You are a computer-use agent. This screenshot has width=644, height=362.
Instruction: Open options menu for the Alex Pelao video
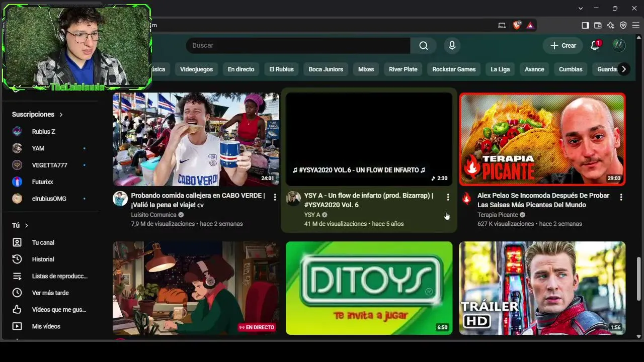621,198
